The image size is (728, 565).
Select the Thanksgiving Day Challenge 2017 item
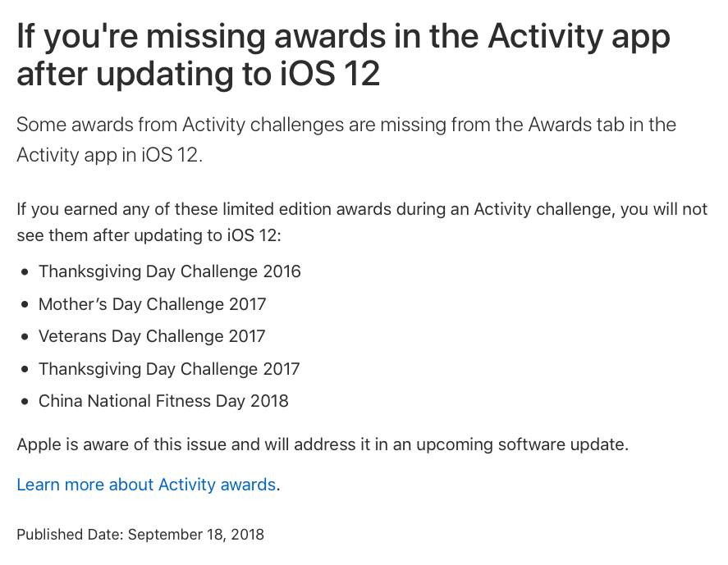tap(169, 369)
